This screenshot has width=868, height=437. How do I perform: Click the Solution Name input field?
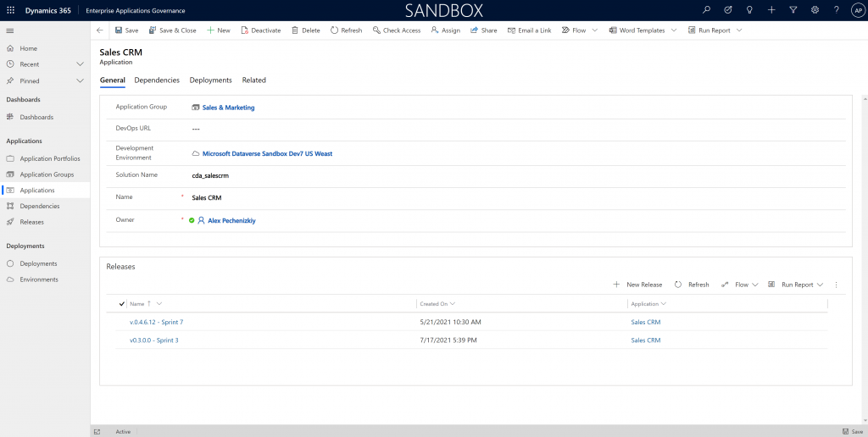tap(509, 175)
